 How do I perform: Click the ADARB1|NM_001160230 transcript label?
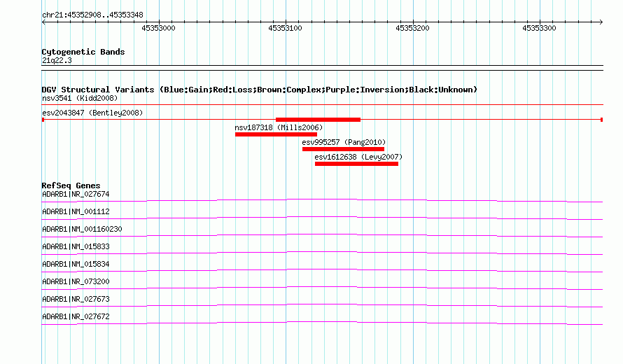(x=82, y=230)
